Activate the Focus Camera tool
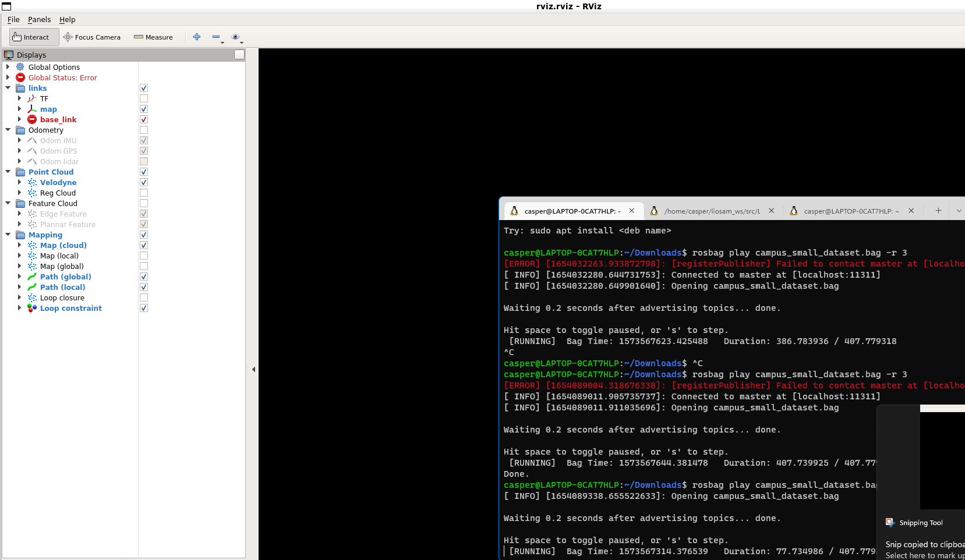Screen dimensions: 965x560 coord(92,37)
